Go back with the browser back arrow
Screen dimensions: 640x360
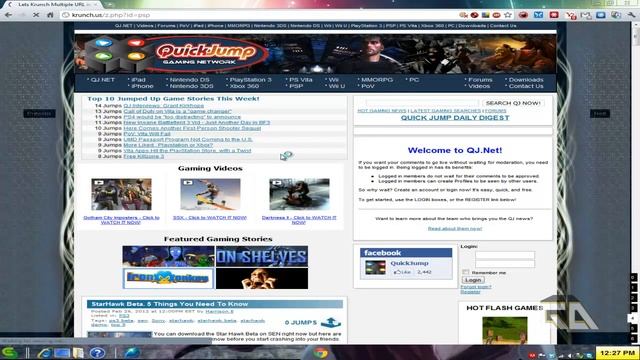[x=8, y=15]
